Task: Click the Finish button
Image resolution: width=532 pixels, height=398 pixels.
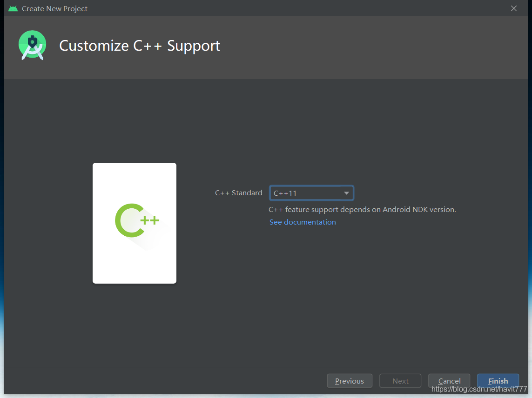Action: (498, 381)
